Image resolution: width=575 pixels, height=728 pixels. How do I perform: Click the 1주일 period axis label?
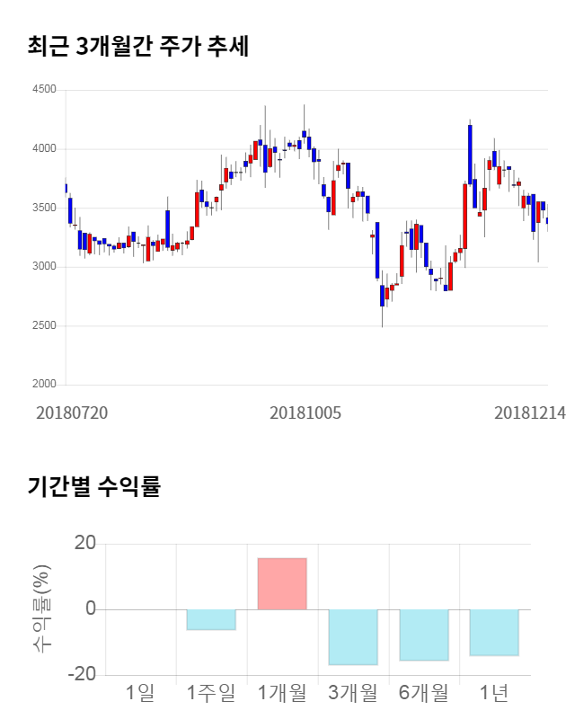tap(211, 693)
